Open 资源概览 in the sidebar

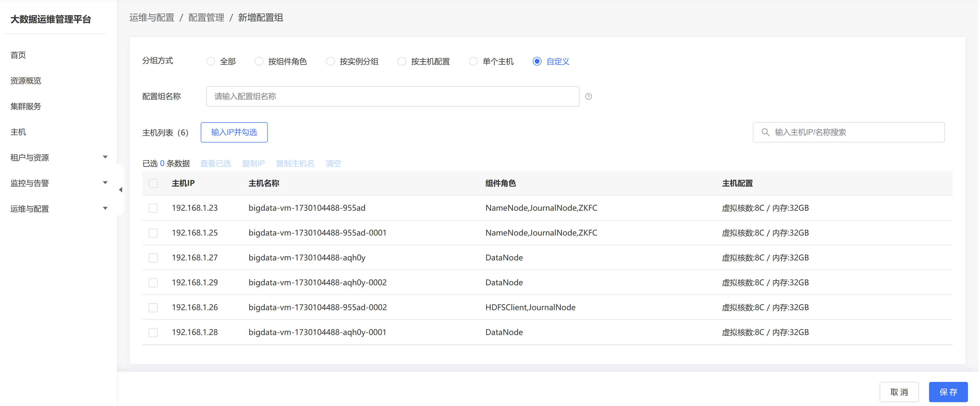tap(26, 80)
